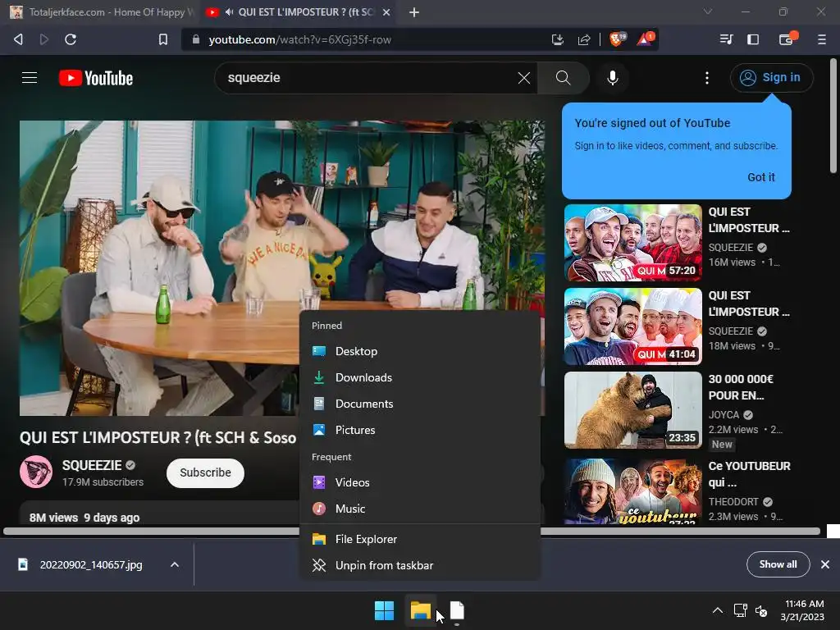The height and width of the screenshot is (630, 840).
Task: Open the 41:04 QUI EST L'IMPOSTEUR thumbnail
Action: (632, 326)
